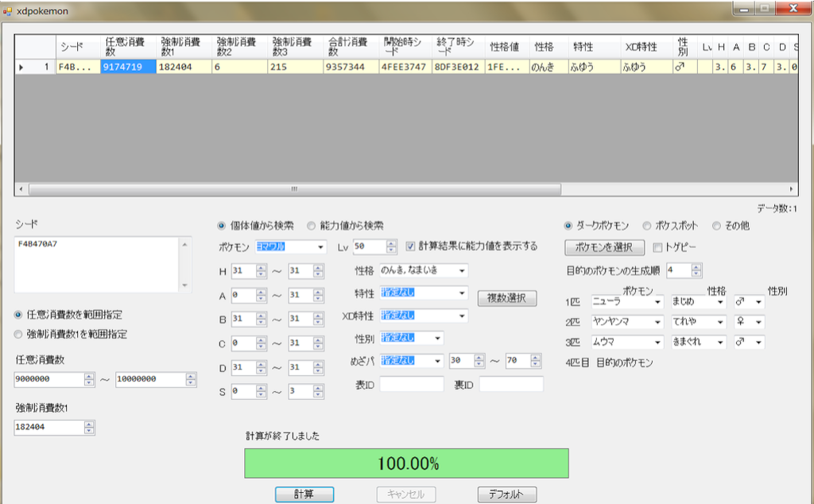The width and height of the screenshot is (814, 504).
Task: Click the デフォルト default button
Action: coord(506,494)
